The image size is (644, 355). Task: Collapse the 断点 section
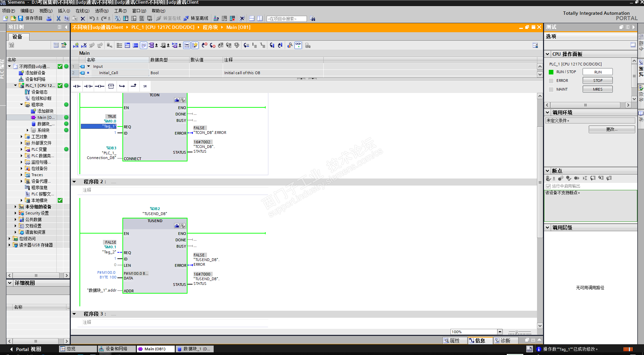pyautogui.click(x=547, y=171)
